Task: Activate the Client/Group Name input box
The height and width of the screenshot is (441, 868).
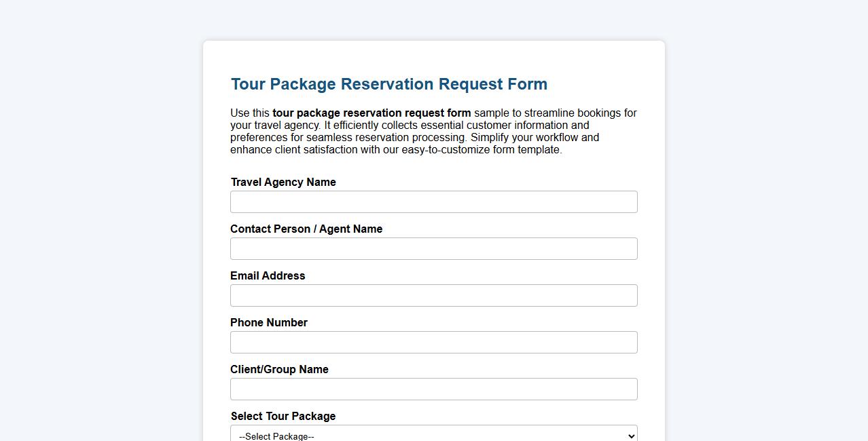Action: tap(433, 389)
